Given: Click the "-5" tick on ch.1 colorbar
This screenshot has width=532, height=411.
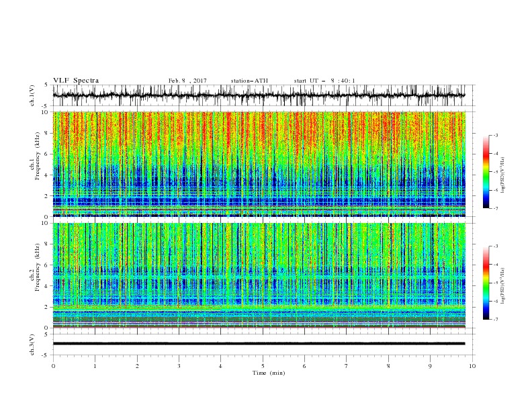Looking at the screenshot, I should (496, 172).
